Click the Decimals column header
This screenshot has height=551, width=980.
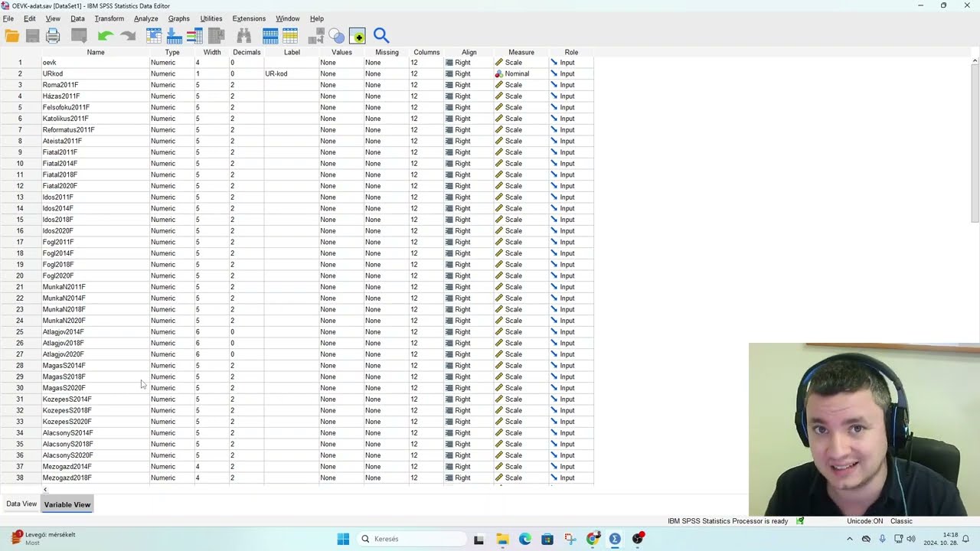click(247, 52)
